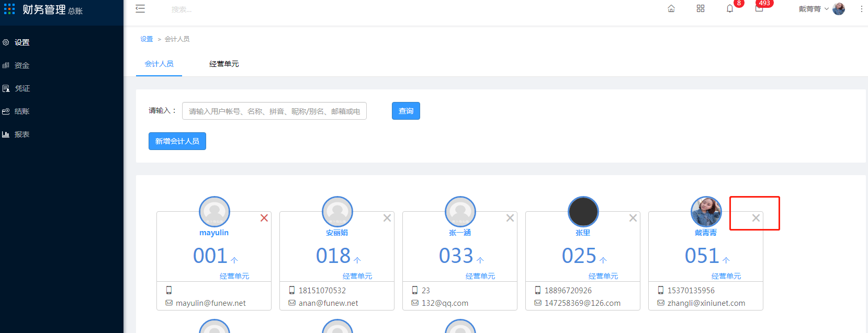This screenshot has width=868, height=333.
Task: Switch to the 会计人员 tab
Action: point(159,64)
